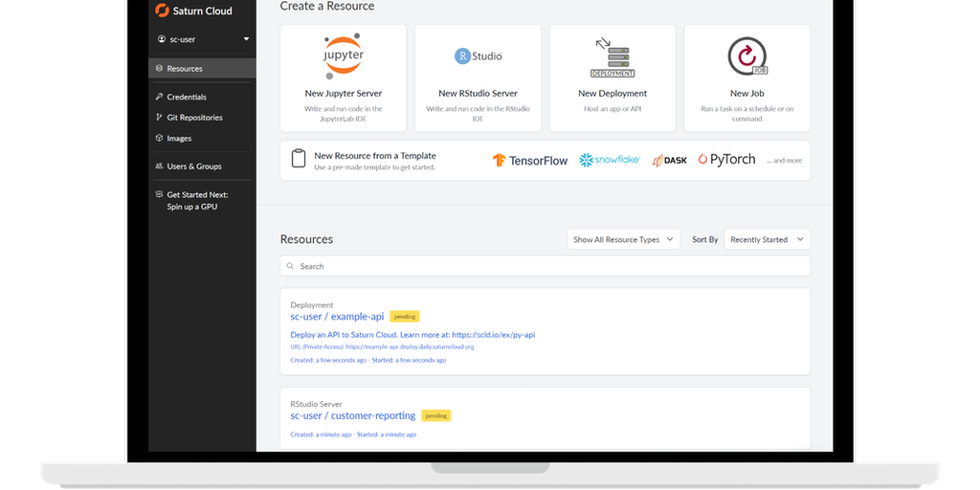
Task: Click the Deployment server stack icon
Action: pos(612,57)
